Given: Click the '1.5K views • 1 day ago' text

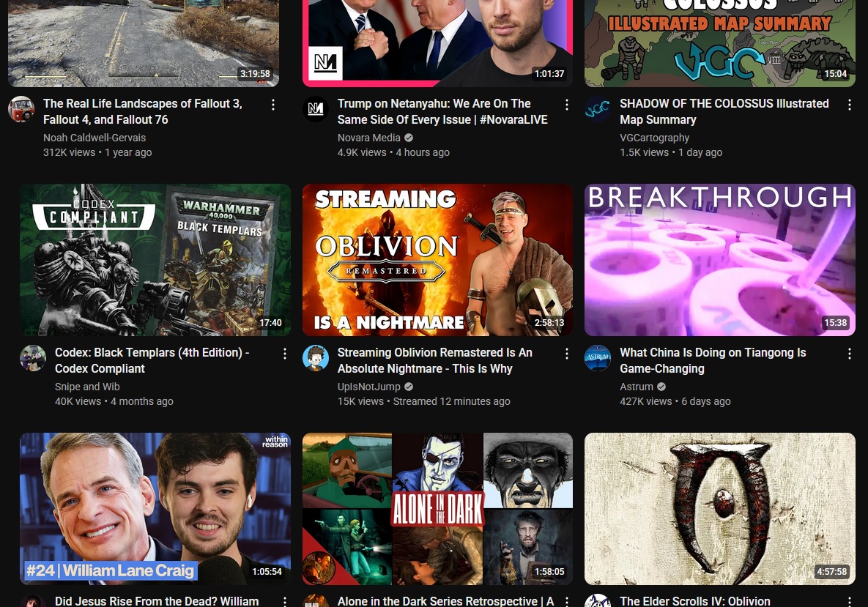Looking at the screenshot, I should [x=671, y=153].
